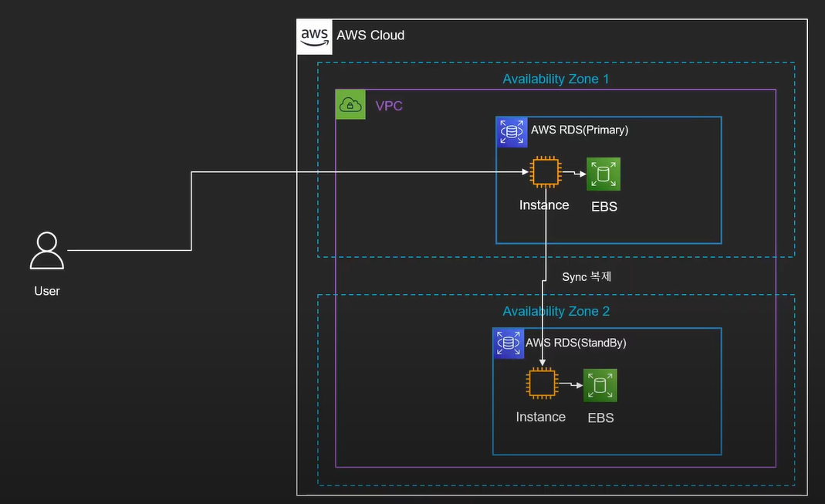Click "Instance" label under Primary RDS chip
825x504 pixels.
(x=544, y=205)
